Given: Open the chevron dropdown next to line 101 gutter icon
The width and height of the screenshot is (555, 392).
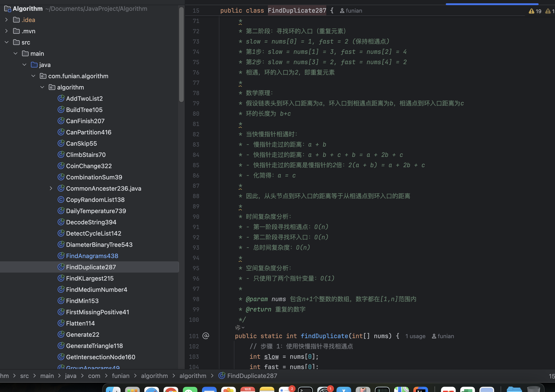Looking at the screenshot, I should [243, 328].
